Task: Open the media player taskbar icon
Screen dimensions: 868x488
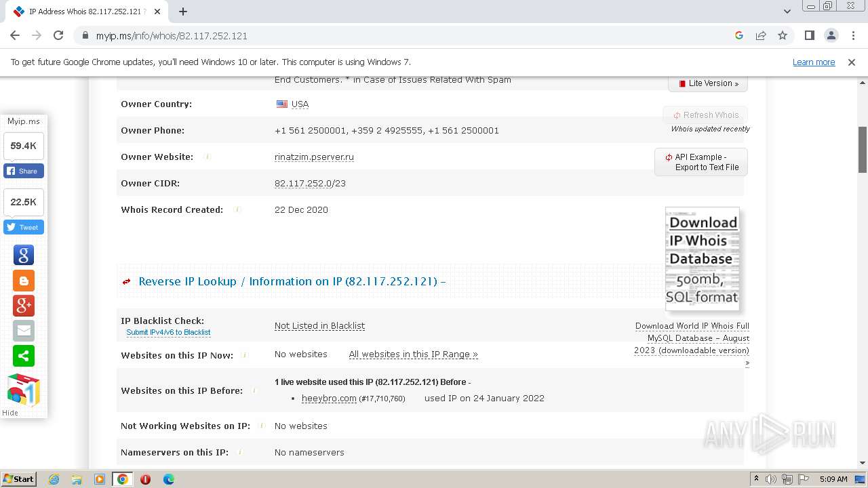Action: (100, 479)
